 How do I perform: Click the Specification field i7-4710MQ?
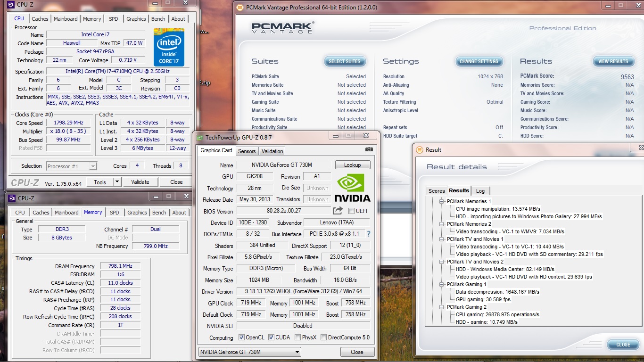118,71
